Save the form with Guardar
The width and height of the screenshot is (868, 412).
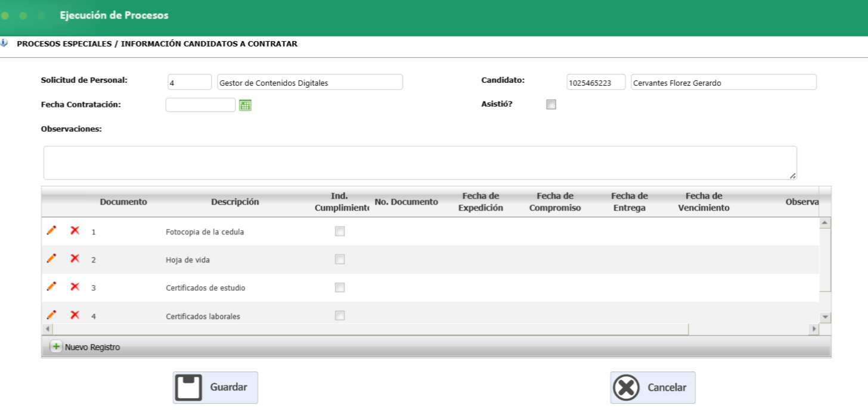215,388
